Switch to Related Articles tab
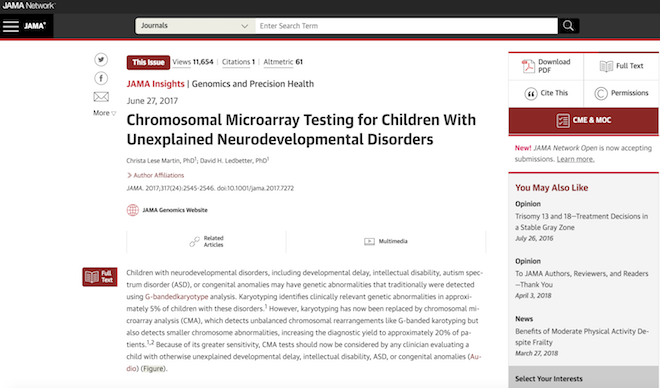Image resolution: width=660 pixels, height=388 pixels. click(x=206, y=242)
